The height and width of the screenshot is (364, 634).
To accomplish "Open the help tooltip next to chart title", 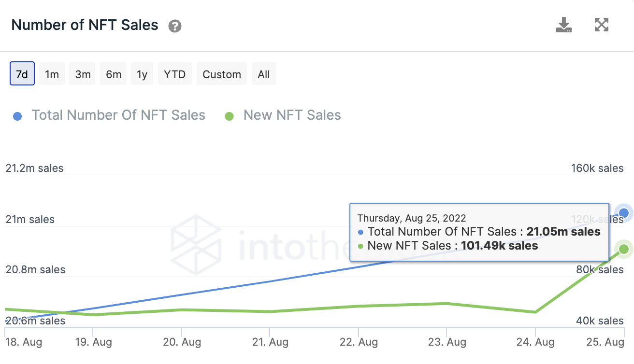I will tap(174, 25).
